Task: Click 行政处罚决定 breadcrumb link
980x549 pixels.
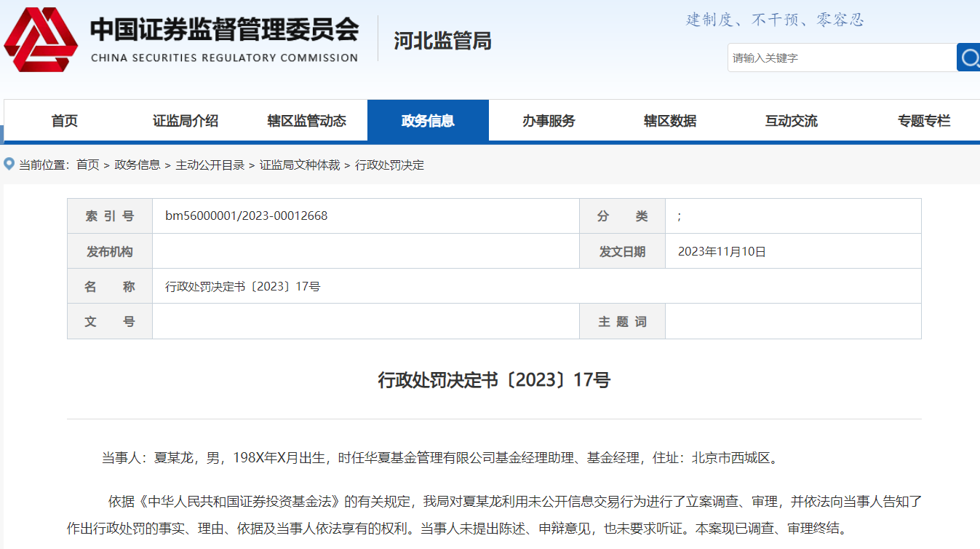Action: (389, 165)
